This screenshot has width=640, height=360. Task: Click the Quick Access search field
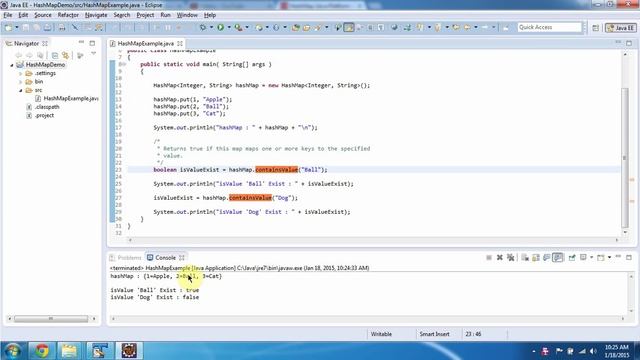point(549,27)
